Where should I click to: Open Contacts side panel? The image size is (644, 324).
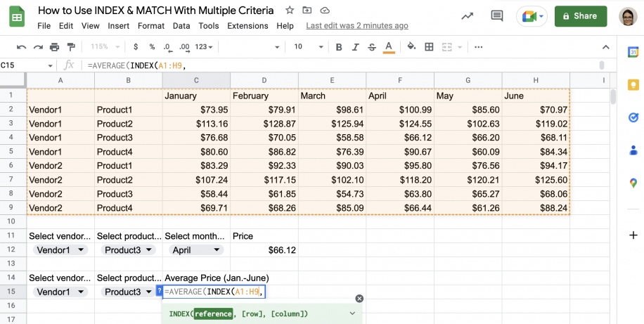point(633,150)
